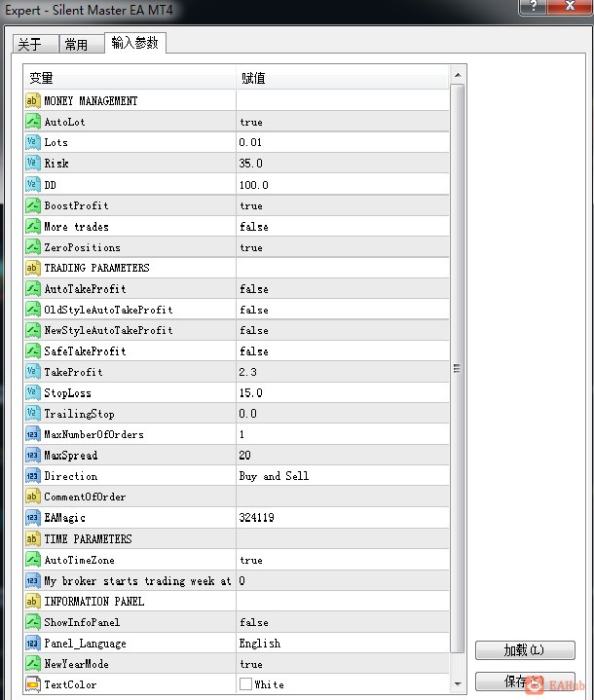Click the AutoTimeZone boolean icon

(x=32, y=560)
